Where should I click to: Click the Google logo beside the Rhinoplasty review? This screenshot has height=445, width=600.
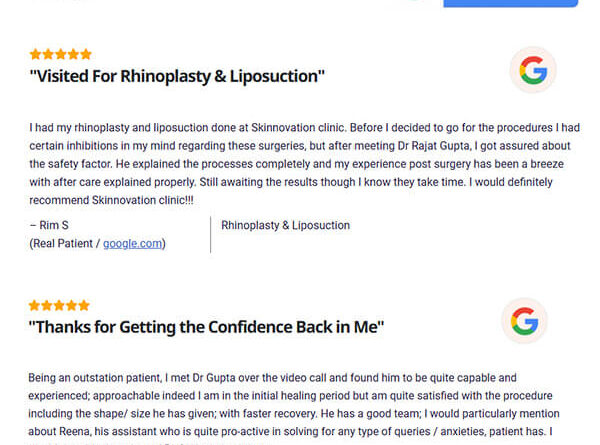click(x=533, y=70)
